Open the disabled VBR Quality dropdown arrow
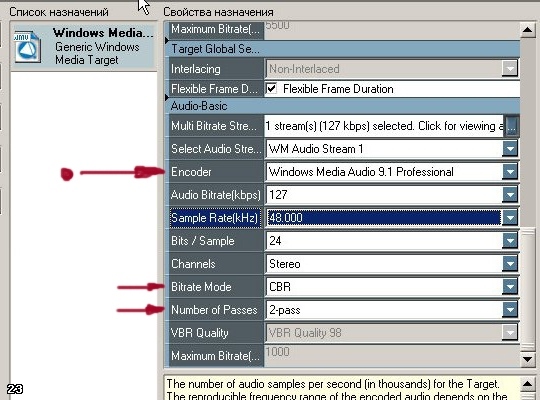The height and width of the screenshot is (400, 540). click(x=510, y=332)
